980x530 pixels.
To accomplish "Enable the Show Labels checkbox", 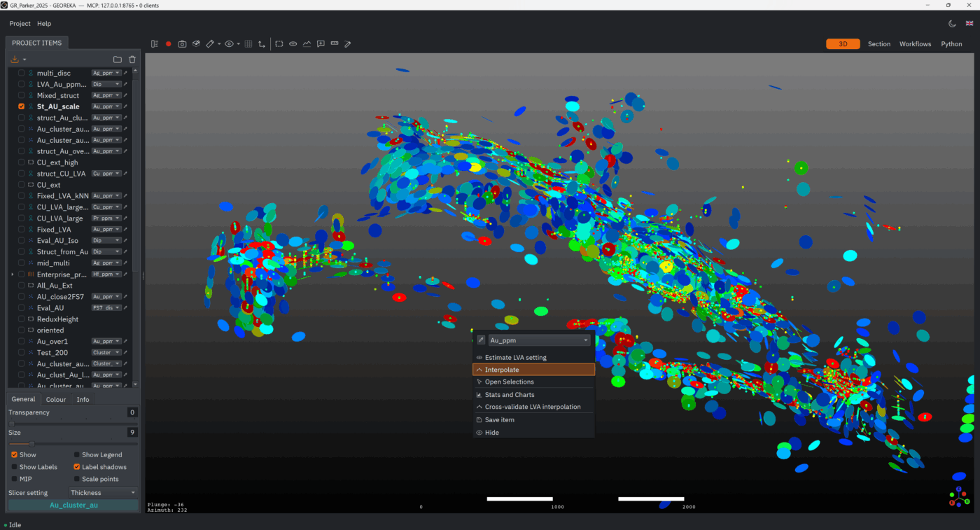I will pos(15,467).
